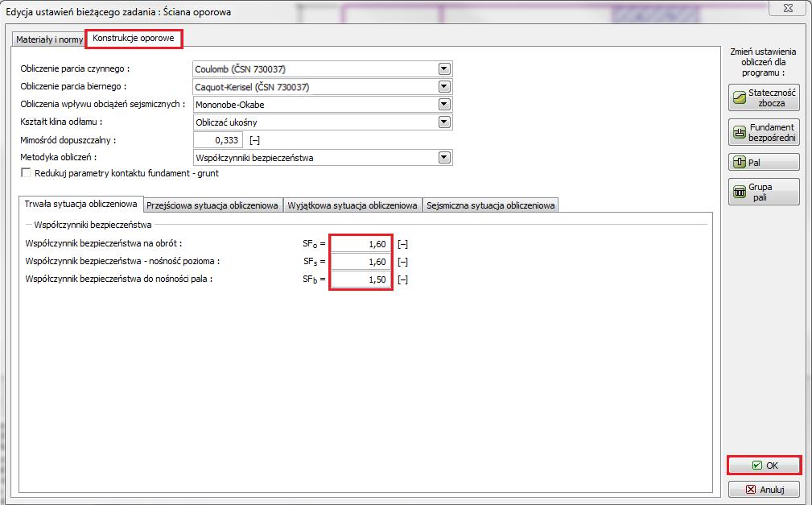Screen dimensions: 812x505
Task: Open Przejściowa sytuacja obliczeniowa tab
Action: click(212, 205)
